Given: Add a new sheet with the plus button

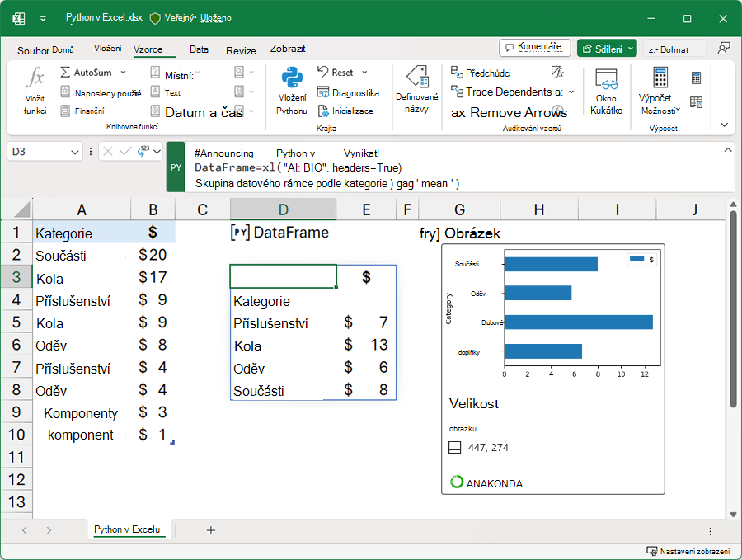Looking at the screenshot, I should coord(211,530).
